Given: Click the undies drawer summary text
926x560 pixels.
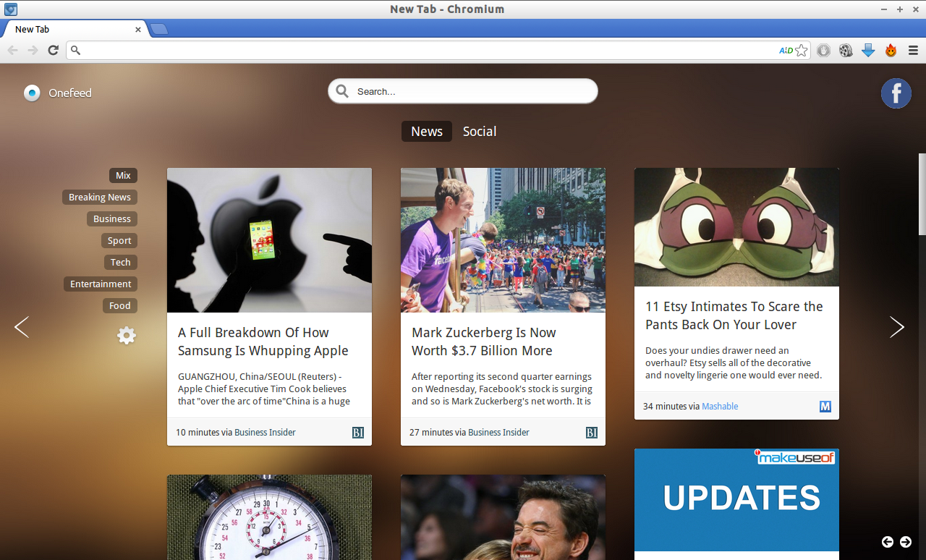Looking at the screenshot, I should pos(734,362).
